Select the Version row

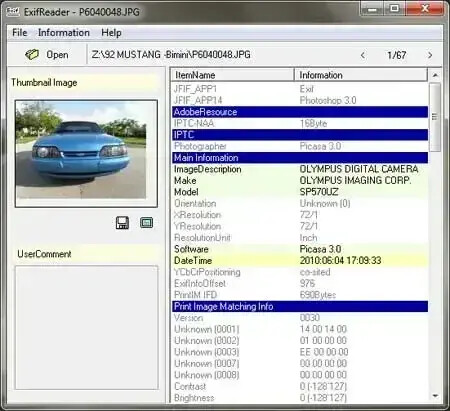click(x=300, y=318)
